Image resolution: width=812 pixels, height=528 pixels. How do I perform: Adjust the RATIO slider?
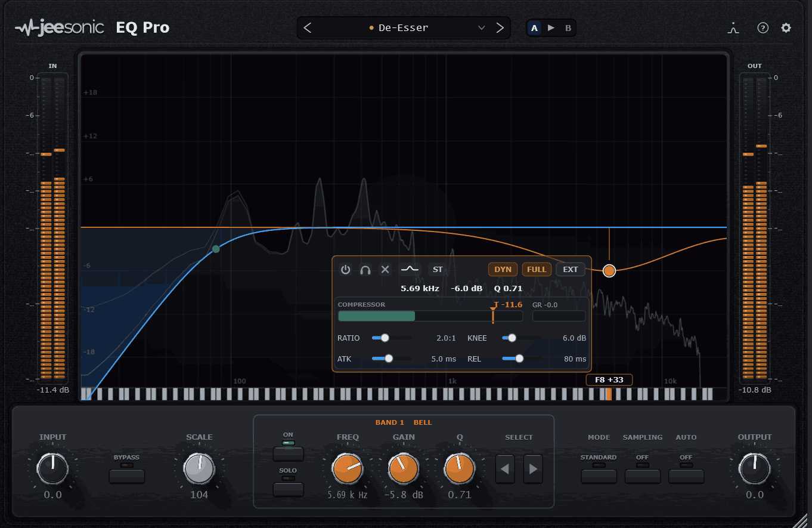391,338
